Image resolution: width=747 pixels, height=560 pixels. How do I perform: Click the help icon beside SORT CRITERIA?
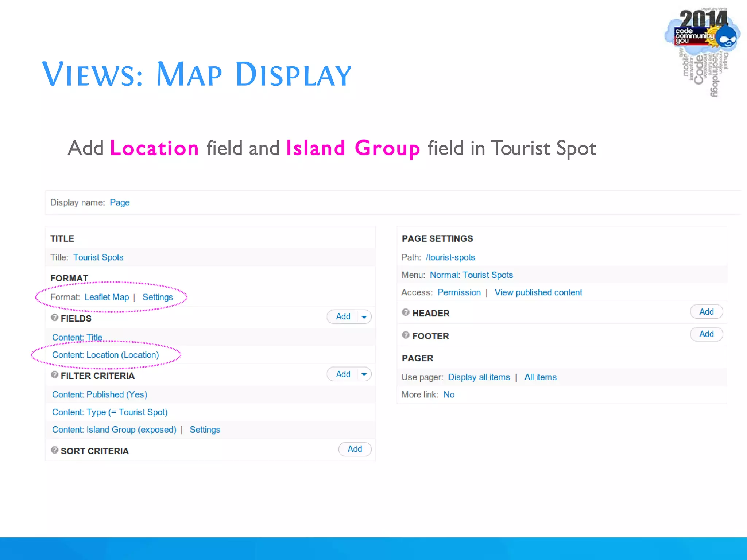(x=55, y=450)
